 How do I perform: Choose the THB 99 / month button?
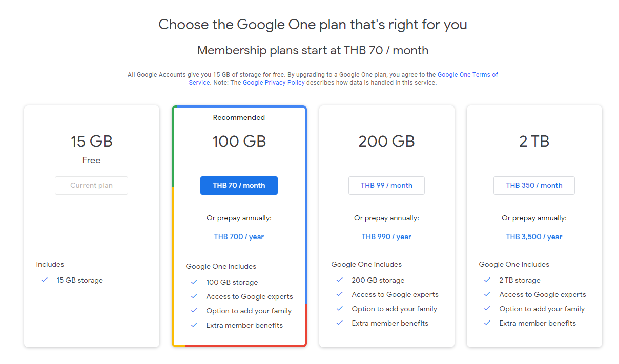click(386, 185)
